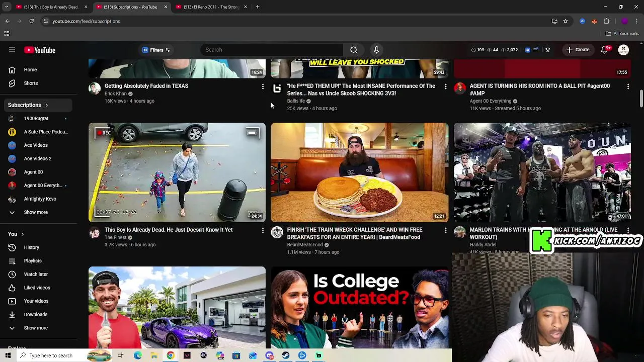
Task: Open Erick Khan channel link
Action: tap(115, 94)
